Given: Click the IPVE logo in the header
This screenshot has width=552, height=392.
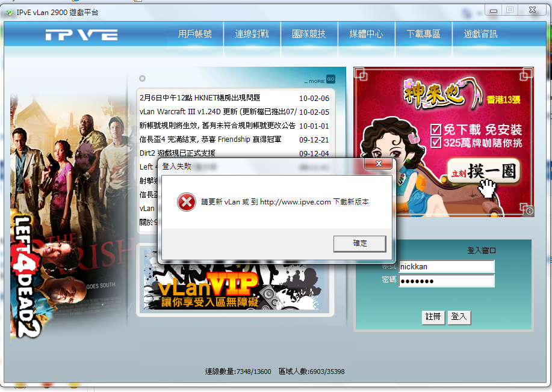Looking at the screenshot, I should point(81,34).
